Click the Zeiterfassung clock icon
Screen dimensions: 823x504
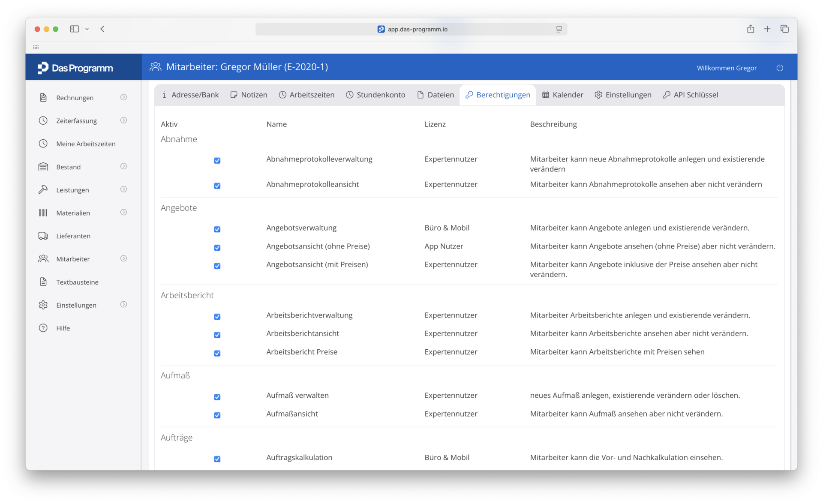tap(43, 120)
